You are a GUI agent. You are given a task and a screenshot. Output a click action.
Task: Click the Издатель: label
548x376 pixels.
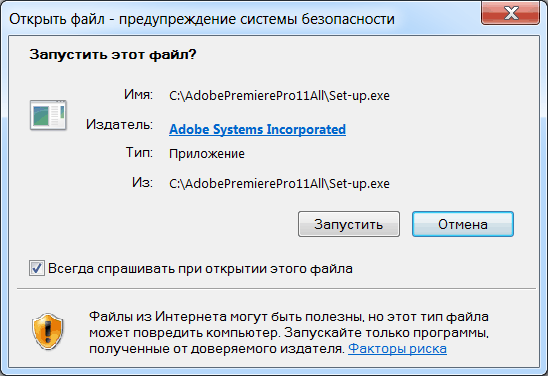(120, 124)
